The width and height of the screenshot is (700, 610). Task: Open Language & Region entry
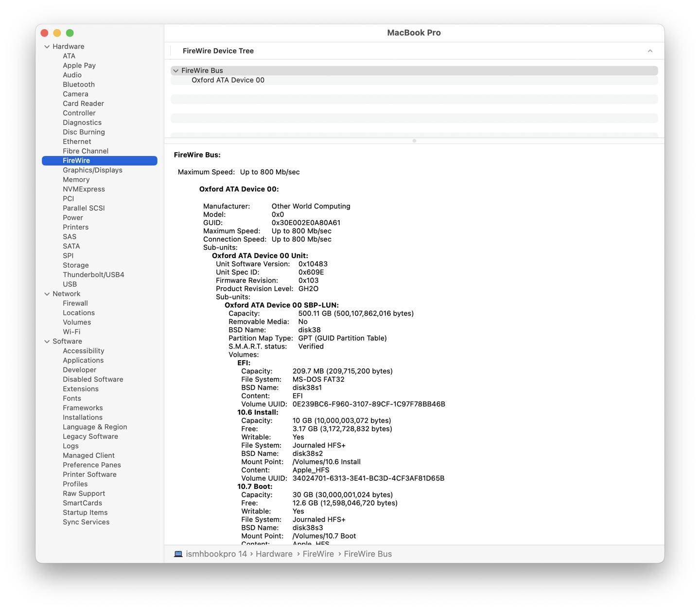pyautogui.click(x=95, y=427)
